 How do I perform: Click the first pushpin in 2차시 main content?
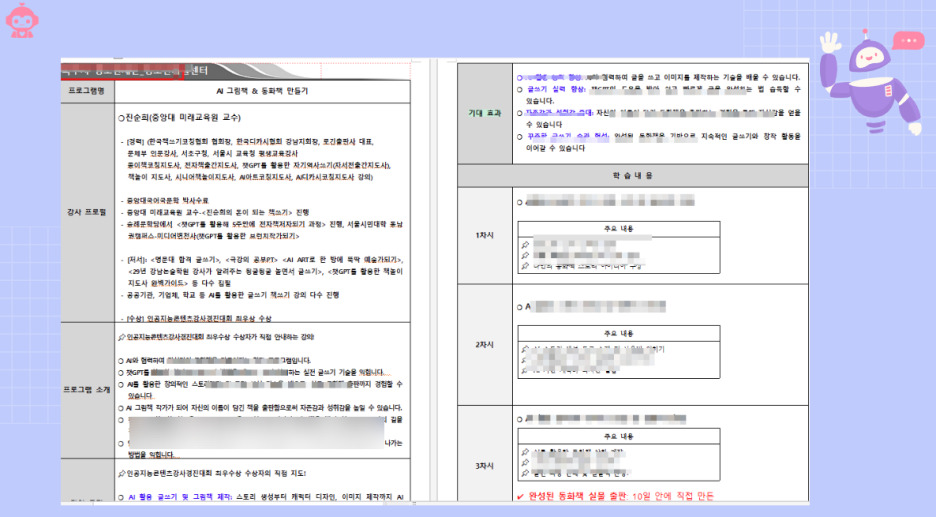(525, 349)
